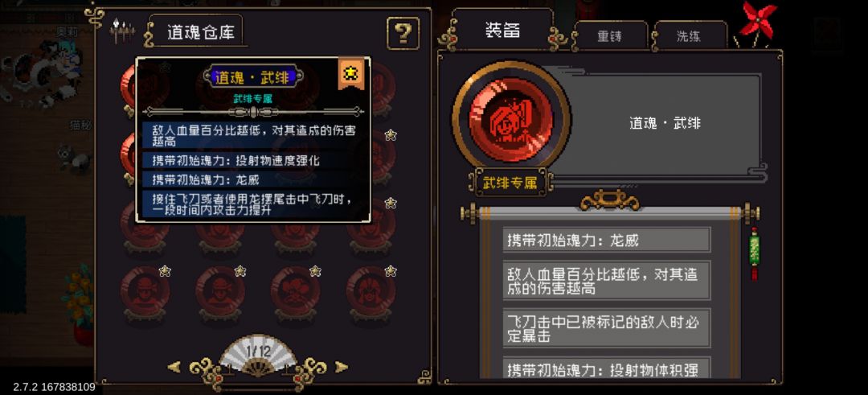Switch to the 重铸 tab

tap(609, 36)
